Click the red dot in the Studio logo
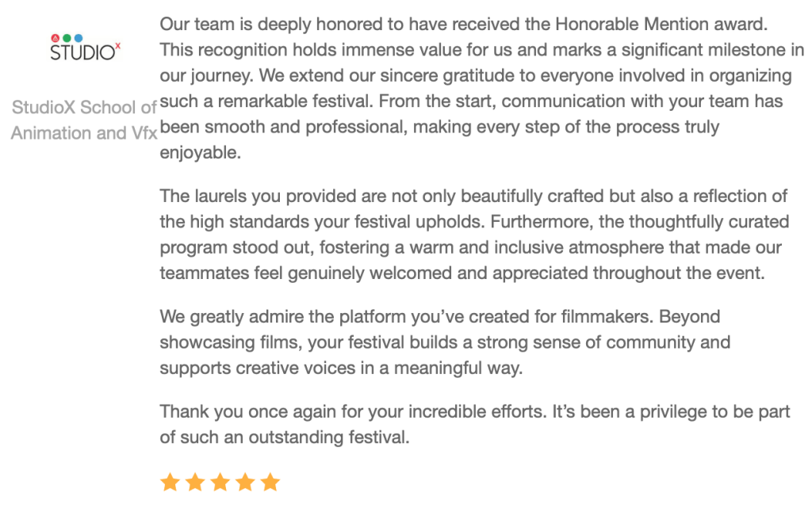 (x=56, y=38)
